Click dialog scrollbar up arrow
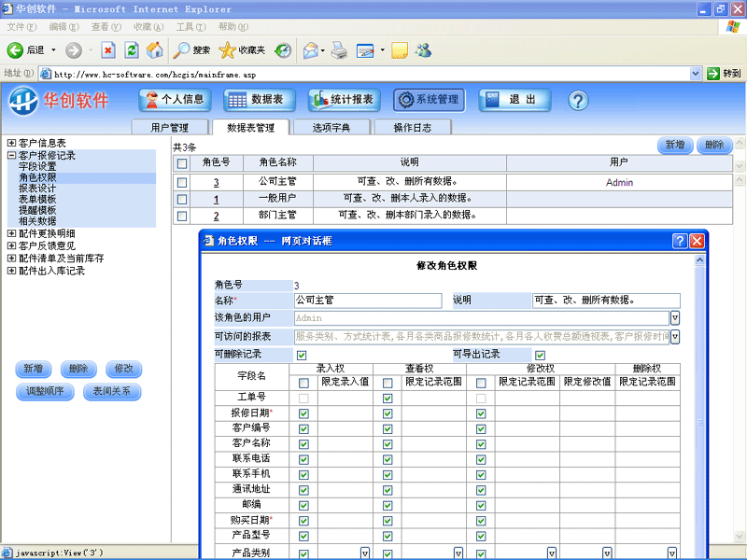Image resolution: width=747 pixels, height=560 pixels. pos(699,260)
